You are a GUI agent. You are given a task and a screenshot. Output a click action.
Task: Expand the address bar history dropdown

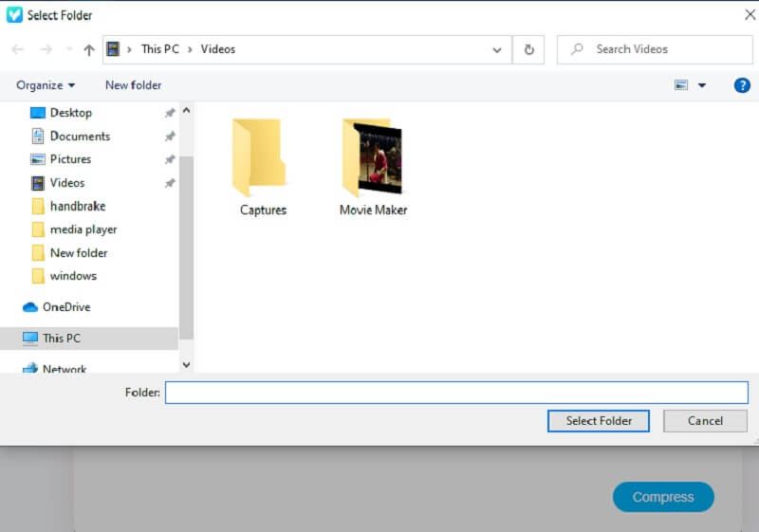point(497,50)
